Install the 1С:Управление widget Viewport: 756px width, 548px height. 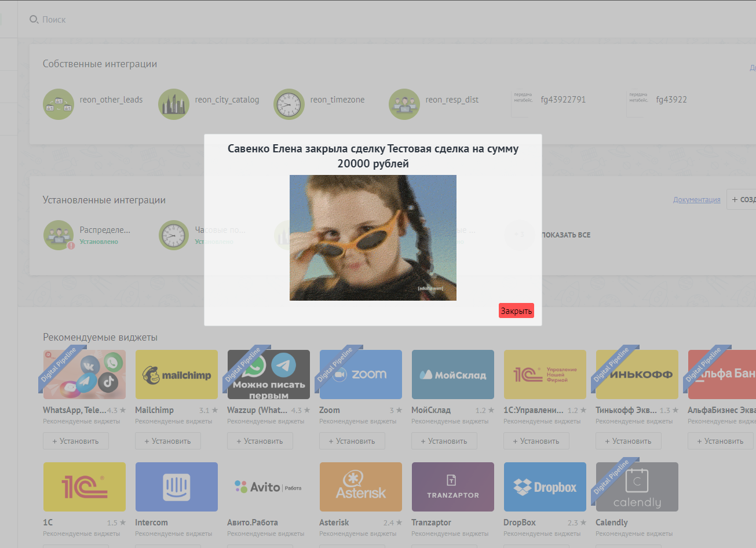tap(536, 441)
